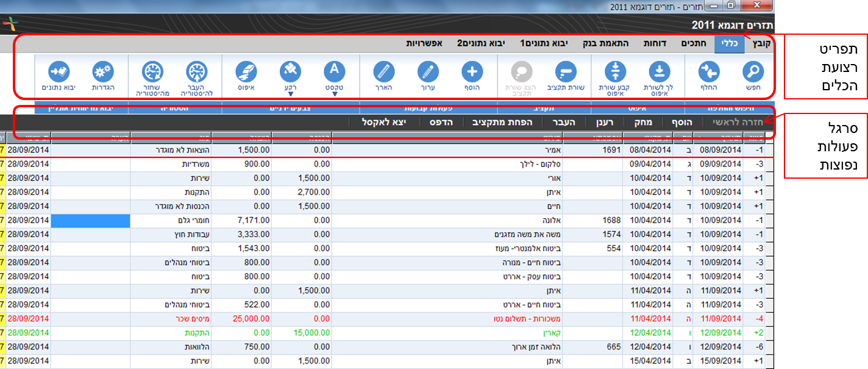Click the העבר button in quick-actions bar
Screen dimensions: 868x369
point(564,122)
